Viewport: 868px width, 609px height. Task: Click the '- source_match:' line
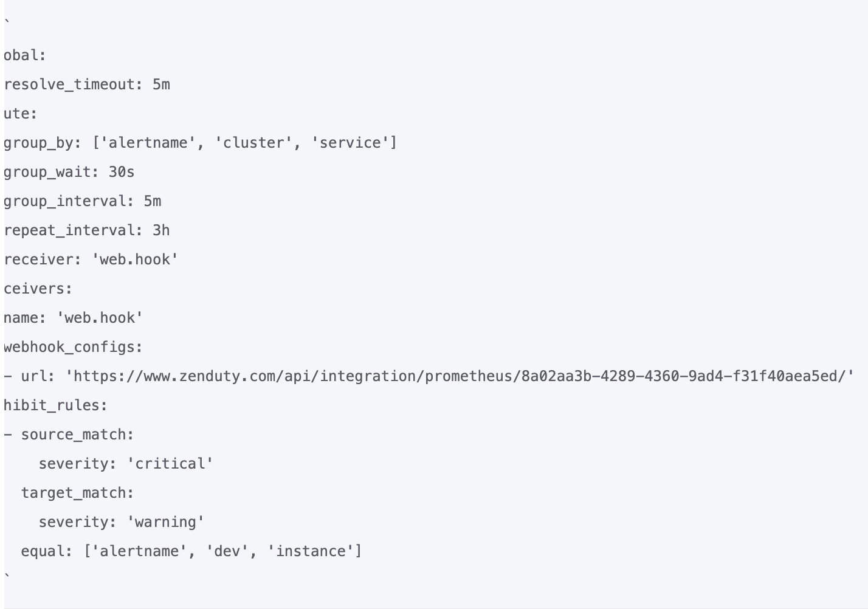(x=69, y=435)
